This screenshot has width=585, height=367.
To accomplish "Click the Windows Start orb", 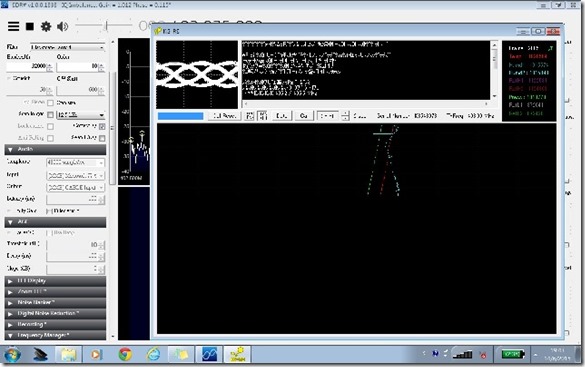I will (12, 354).
